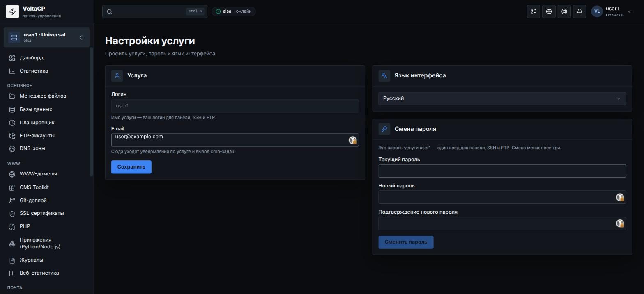Open Приложения (Python/Node.js)
The width and height of the screenshot is (644, 294).
tap(46, 243)
